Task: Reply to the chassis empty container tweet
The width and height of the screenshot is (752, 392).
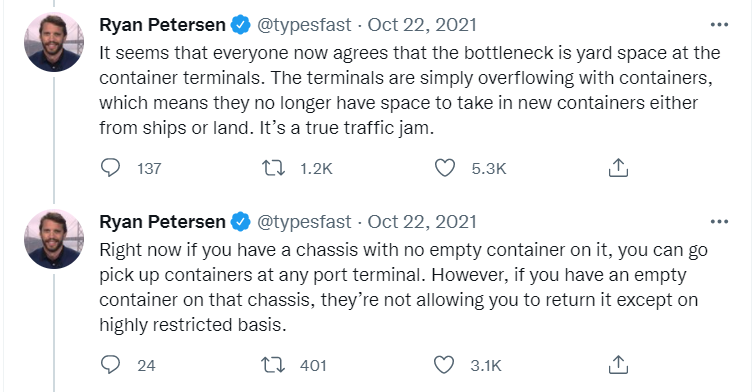Action: click(x=110, y=365)
